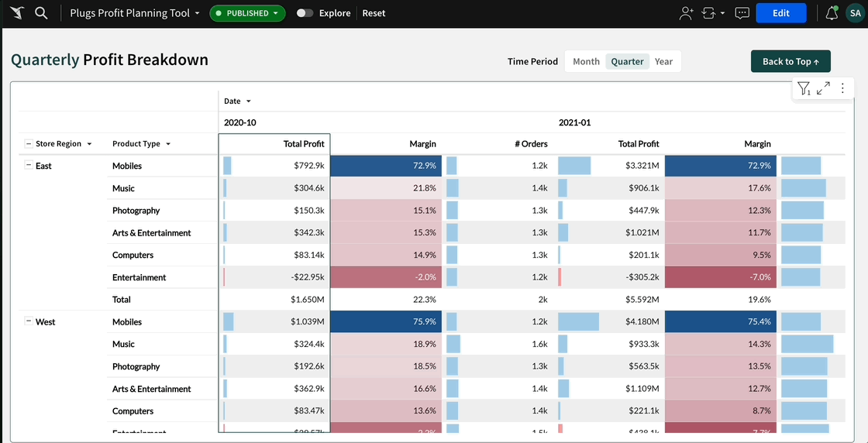Click the Sigma bird logo icon
868x443 pixels.
coord(16,13)
